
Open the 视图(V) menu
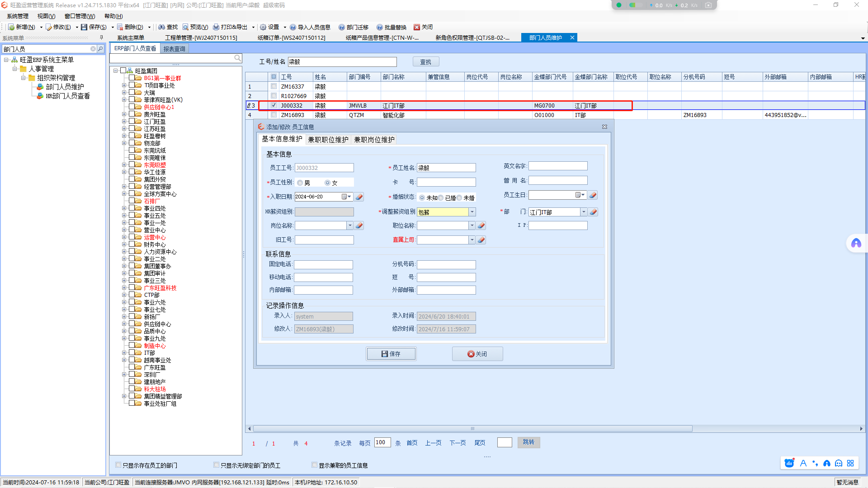point(46,16)
